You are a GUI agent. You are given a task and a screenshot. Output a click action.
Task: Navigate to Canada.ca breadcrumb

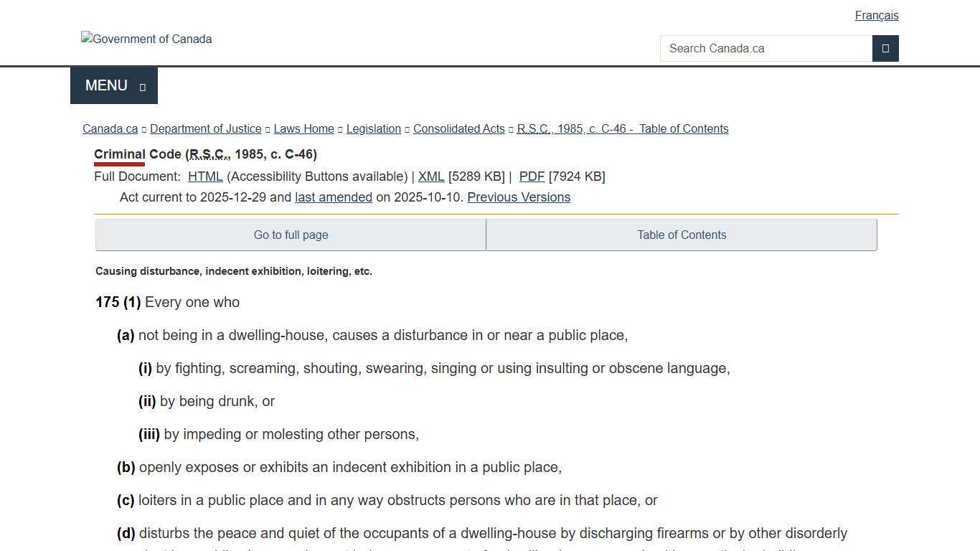click(x=110, y=128)
